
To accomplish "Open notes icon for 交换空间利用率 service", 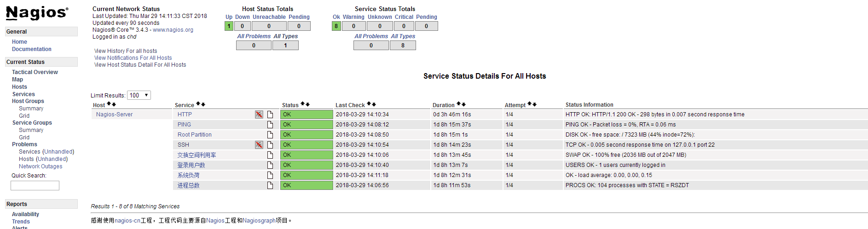I will [x=270, y=155].
